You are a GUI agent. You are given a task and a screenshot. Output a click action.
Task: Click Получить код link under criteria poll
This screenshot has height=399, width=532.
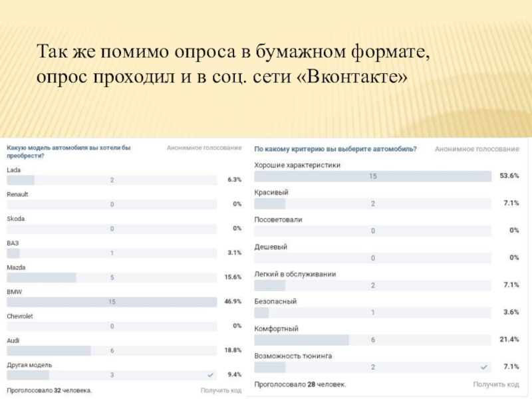[496, 384]
